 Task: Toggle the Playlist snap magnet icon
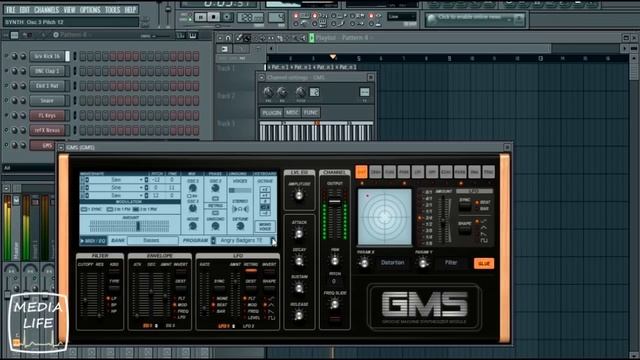pyautogui.click(x=228, y=38)
